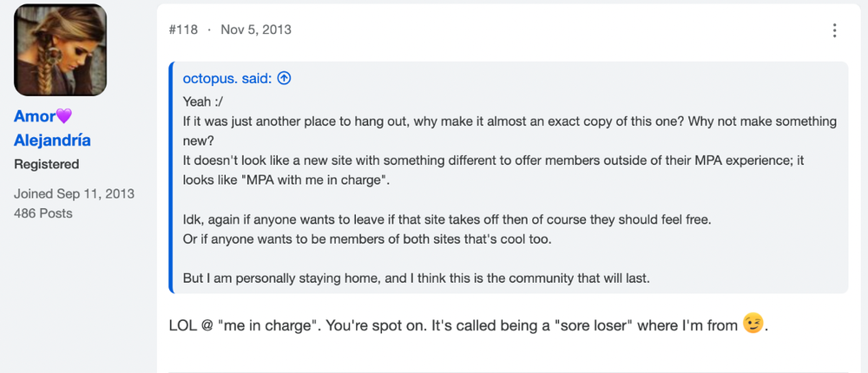Open Amor Alejandría's avatar picture

coord(61,49)
